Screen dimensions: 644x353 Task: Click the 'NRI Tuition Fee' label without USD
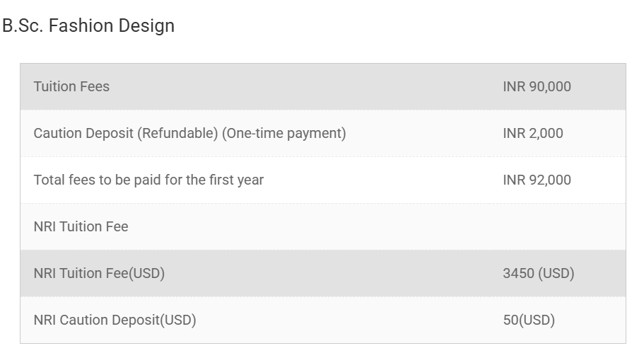tap(81, 226)
